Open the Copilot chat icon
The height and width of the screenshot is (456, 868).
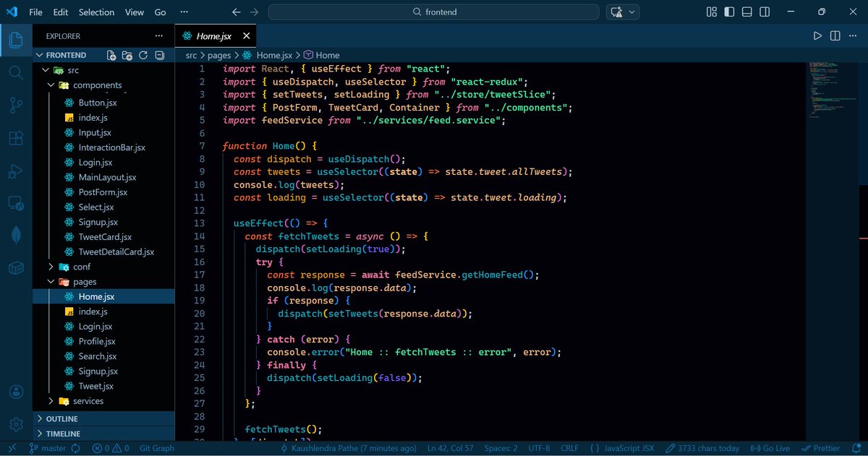pyautogui.click(x=617, y=12)
